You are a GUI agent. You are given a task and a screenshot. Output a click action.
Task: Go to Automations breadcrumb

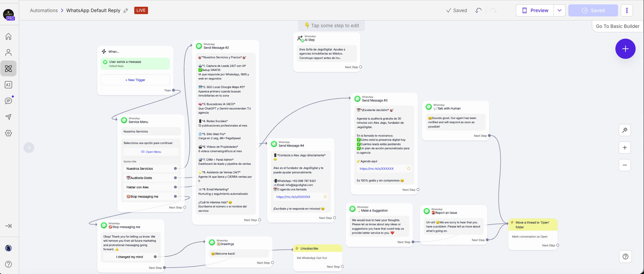[44, 10]
